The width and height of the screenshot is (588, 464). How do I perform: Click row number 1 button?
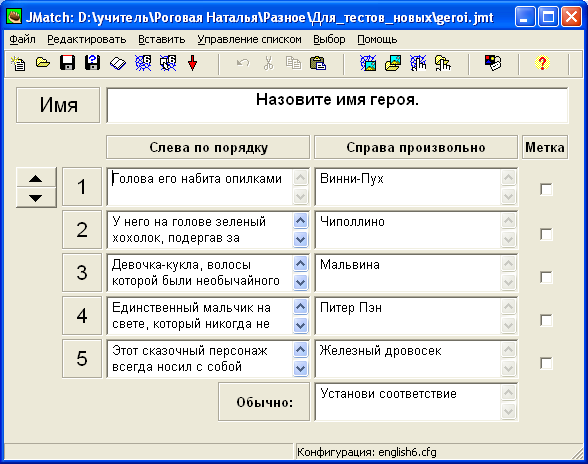click(82, 187)
